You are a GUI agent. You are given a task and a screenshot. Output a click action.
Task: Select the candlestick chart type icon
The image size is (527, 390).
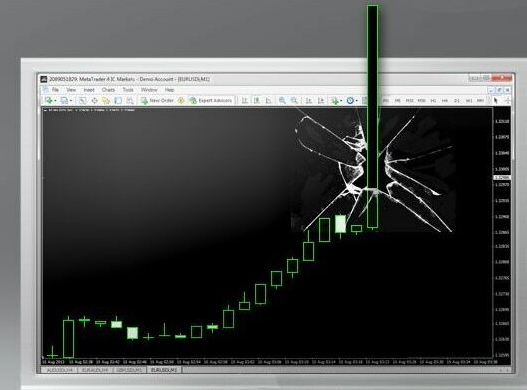pos(256,100)
